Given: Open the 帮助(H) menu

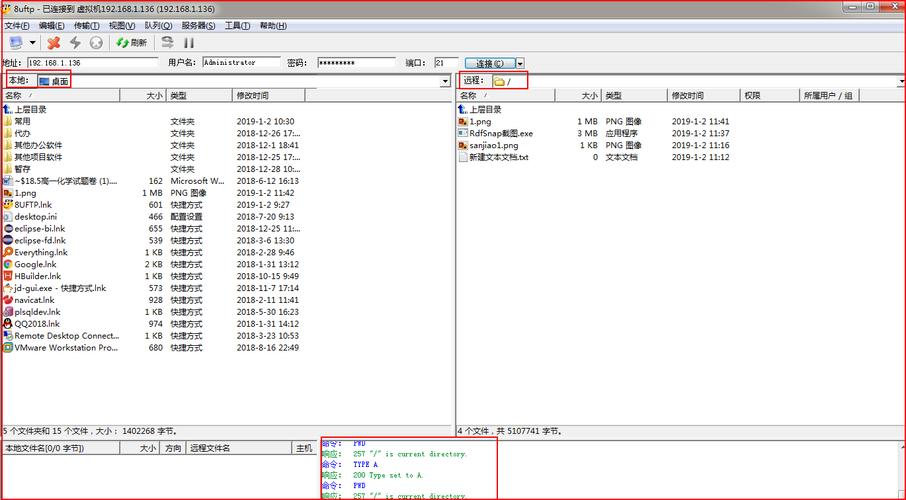Looking at the screenshot, I should coord(273,26).
